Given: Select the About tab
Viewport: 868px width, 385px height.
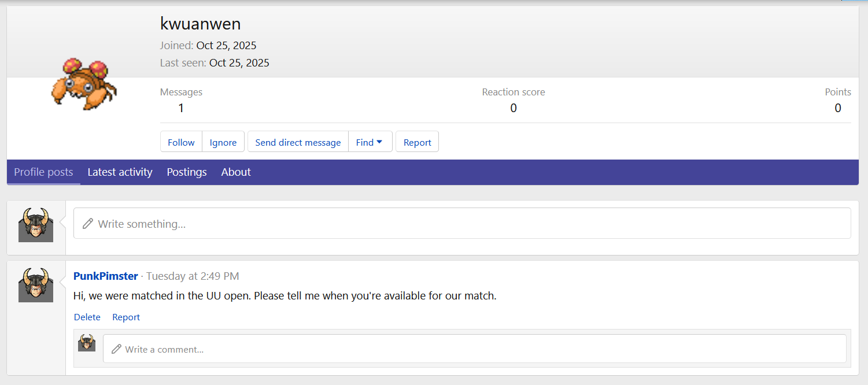Looking at the screenshot, I should point(236,172).
